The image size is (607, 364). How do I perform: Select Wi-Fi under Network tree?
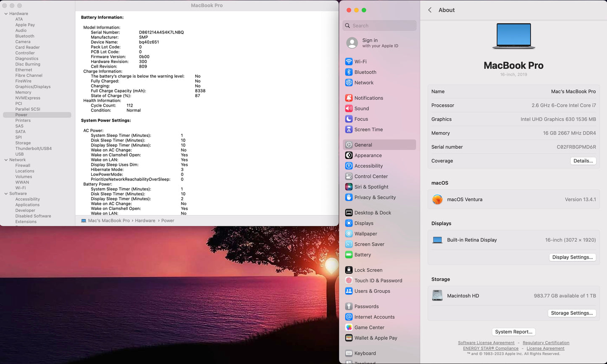coord(21,188)
